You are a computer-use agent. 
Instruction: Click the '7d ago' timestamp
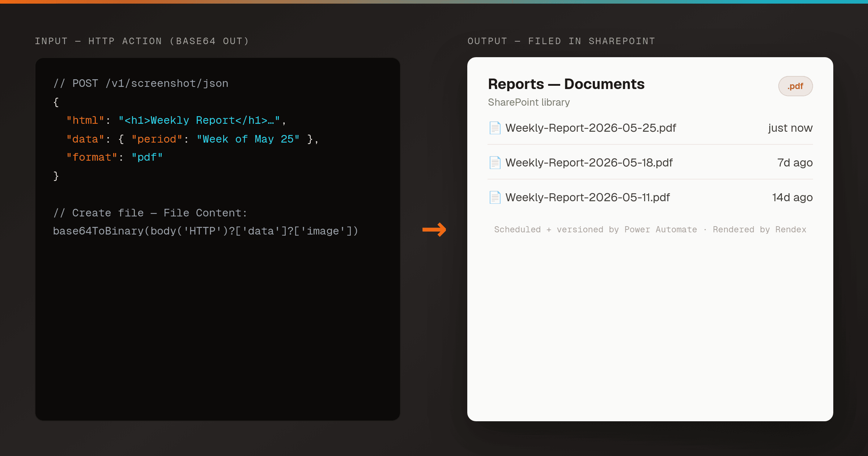tap(795, 162)
